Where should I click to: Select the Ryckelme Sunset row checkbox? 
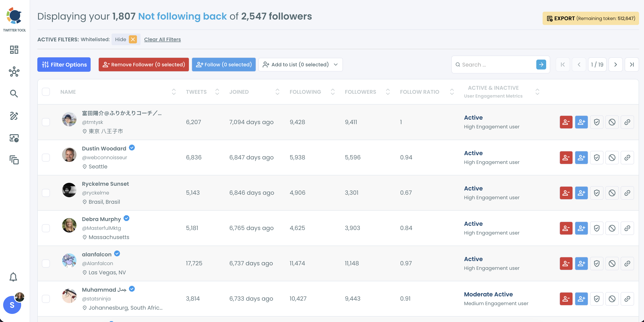pyautogui.click(x=46, y=193)
